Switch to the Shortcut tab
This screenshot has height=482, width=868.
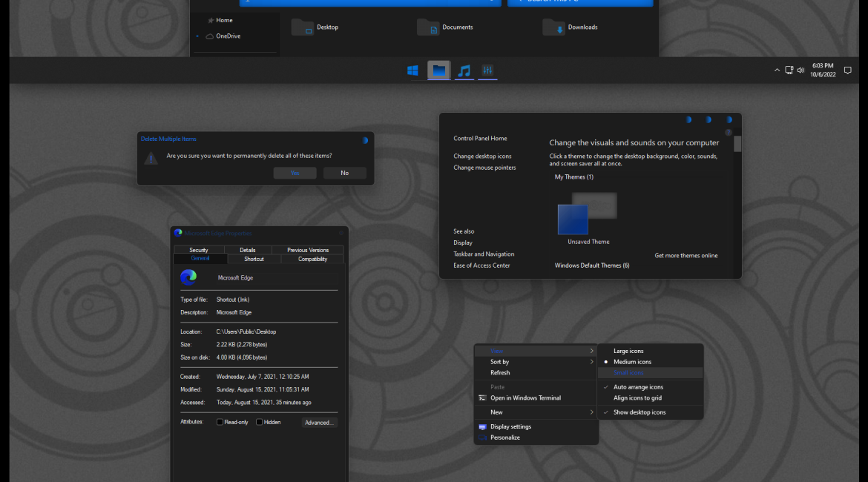[254, 259]
